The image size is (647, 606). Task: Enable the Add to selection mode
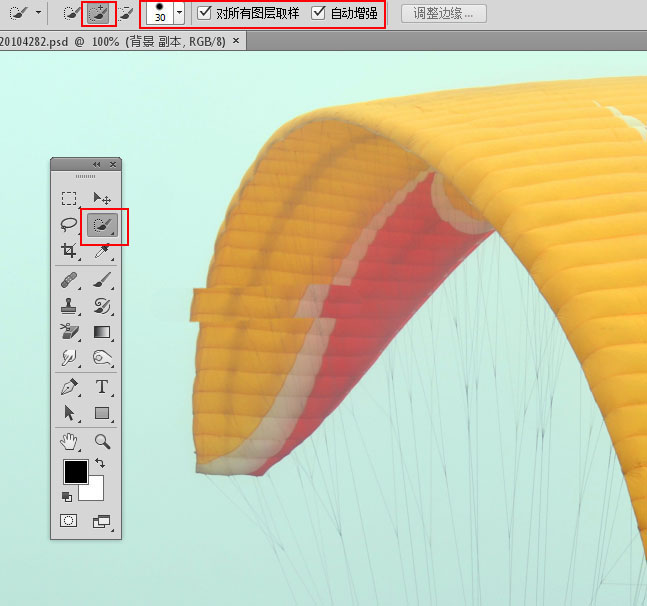coord(98,13)
